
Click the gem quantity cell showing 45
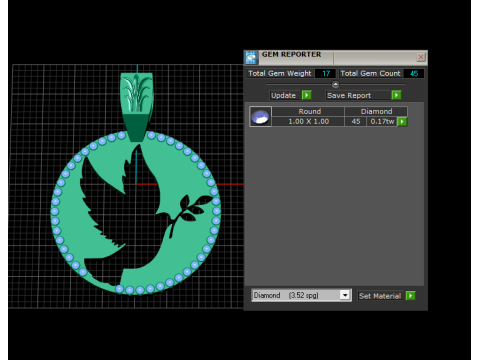tap(356, 122)
